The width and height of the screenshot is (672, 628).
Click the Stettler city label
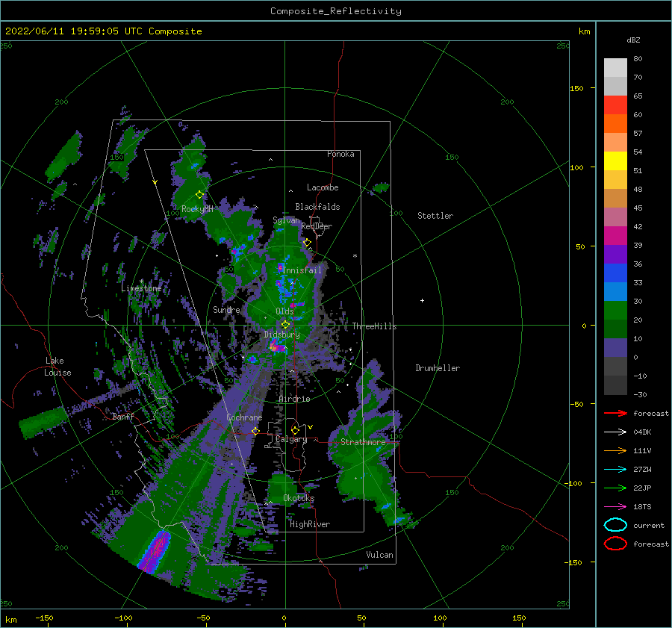point(435,216)
